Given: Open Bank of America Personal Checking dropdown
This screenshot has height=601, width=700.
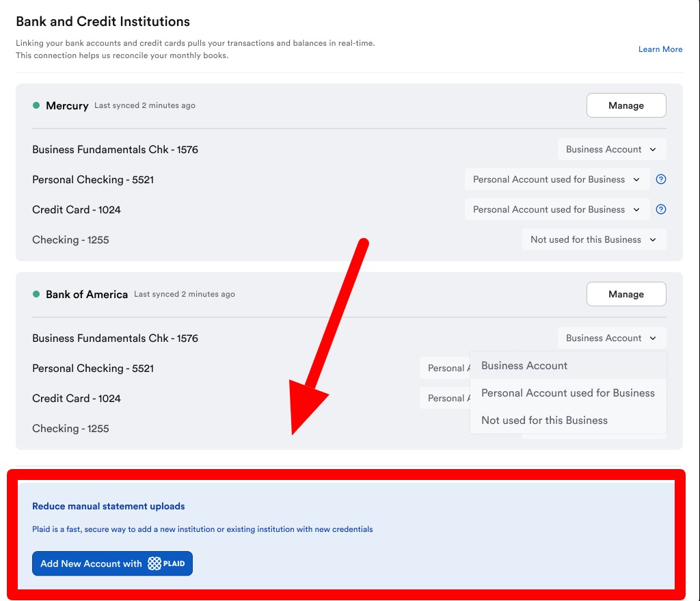Looking at the screenshot, I should tap(445, 368).
